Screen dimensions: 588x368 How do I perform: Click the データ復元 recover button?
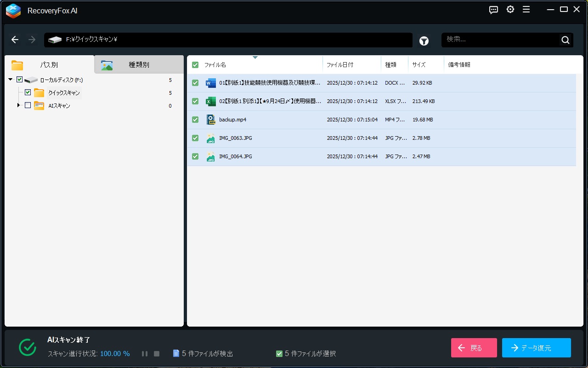(x=536, y=348)
